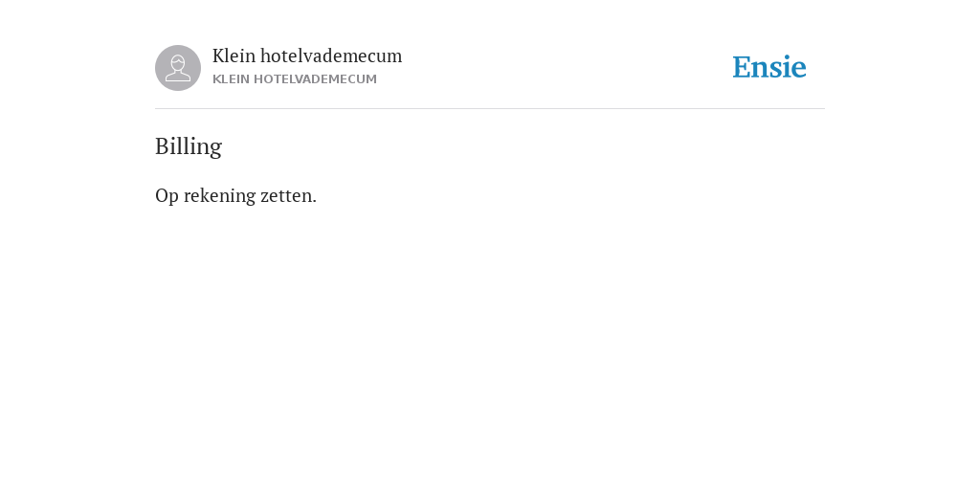The height and width of the screenshot is (490, 980).
Task: Click the word Op in the definition
Action: (x=167, y=196)
